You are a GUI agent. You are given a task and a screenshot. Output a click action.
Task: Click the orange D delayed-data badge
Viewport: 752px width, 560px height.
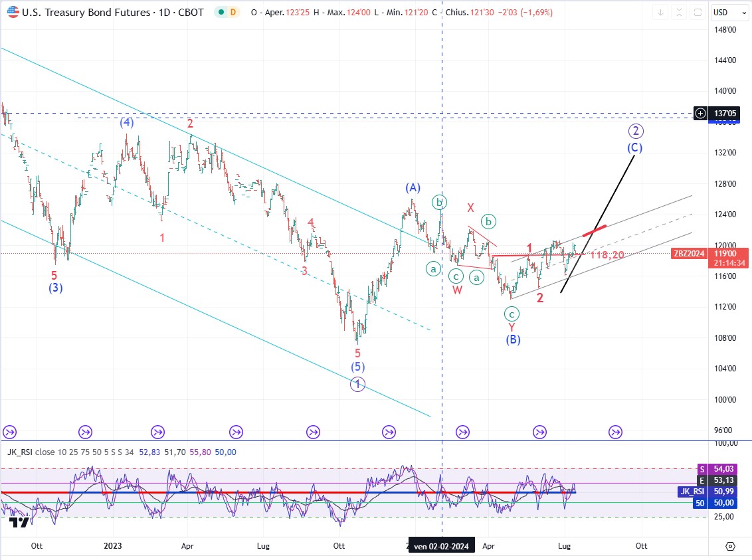[233, 12]
